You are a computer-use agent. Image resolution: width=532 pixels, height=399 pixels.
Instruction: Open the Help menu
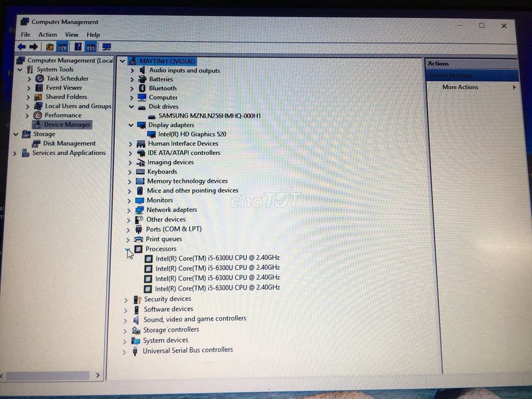93,35
